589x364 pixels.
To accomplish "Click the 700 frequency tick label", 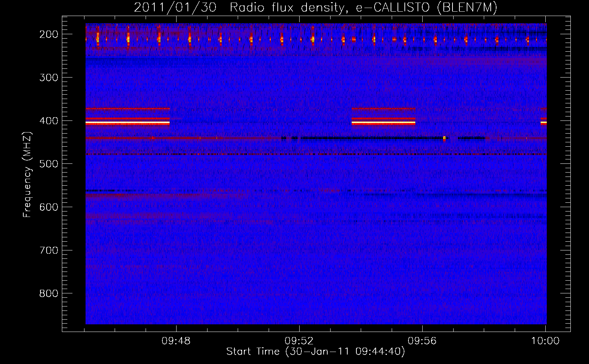I will (x=48, y=250).
